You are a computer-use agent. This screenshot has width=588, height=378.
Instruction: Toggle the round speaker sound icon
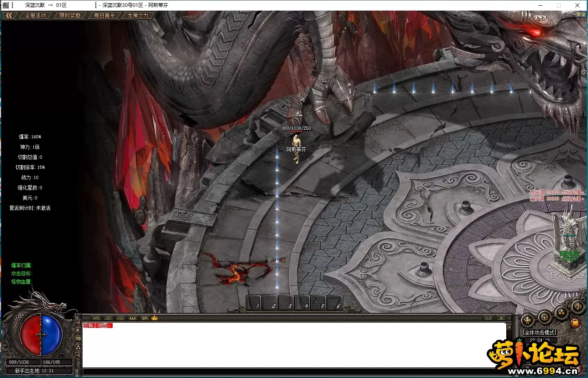pos(577,306)
